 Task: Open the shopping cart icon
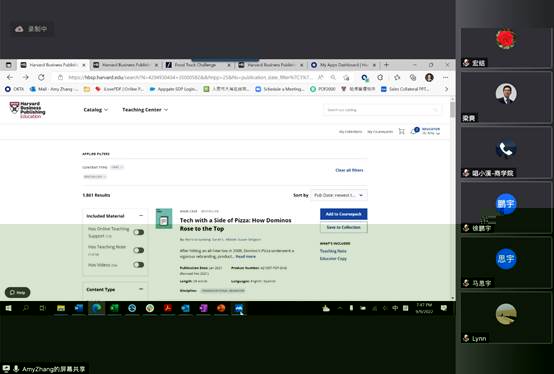[x=402, y=131]
